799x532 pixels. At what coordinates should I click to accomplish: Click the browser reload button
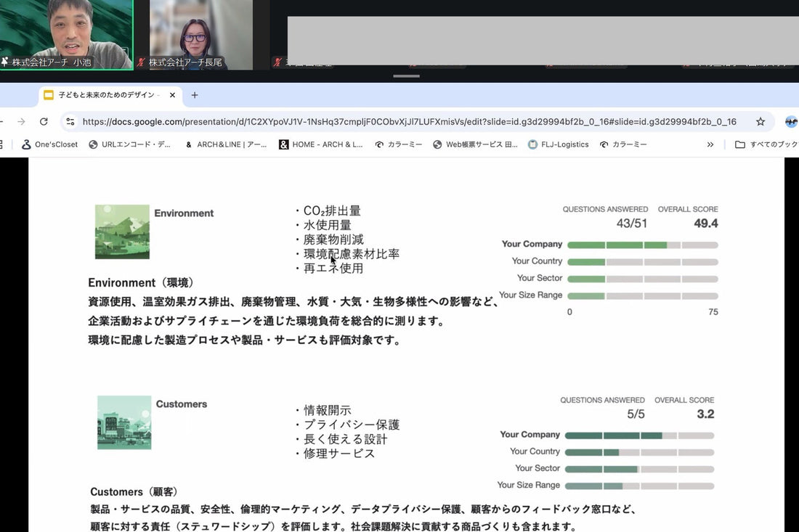[x=44, y=122]
